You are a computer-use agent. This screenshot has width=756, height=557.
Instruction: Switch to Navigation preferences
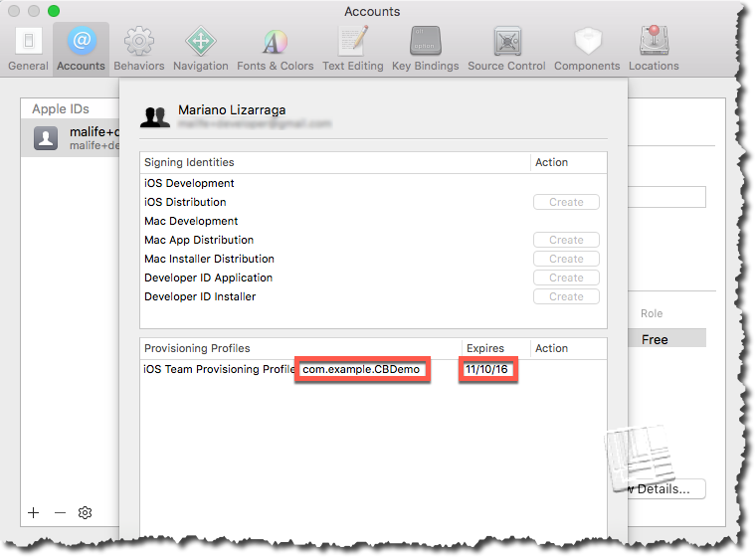[x=200, y=49]
